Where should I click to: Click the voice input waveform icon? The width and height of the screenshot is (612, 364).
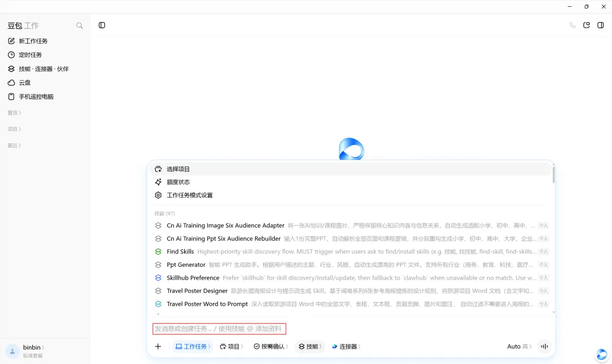[x=544, y=346]
